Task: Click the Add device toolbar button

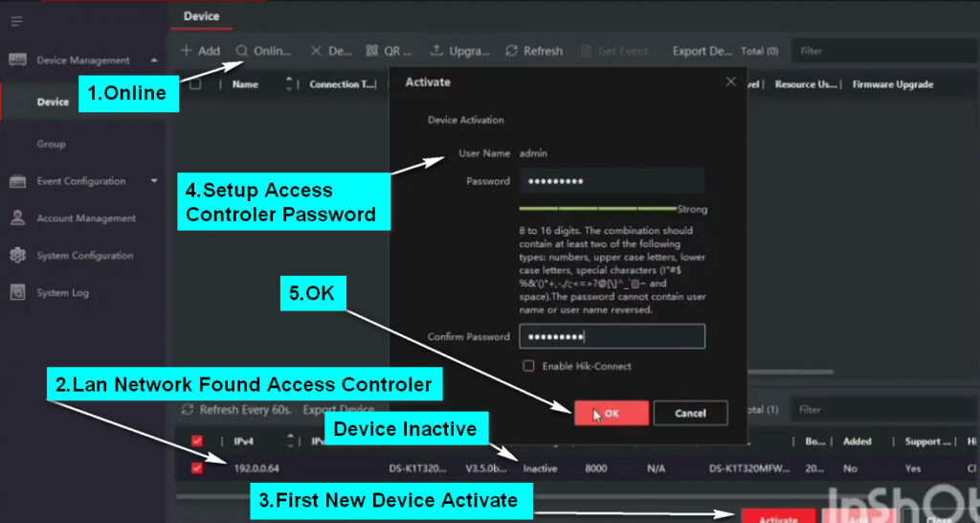Action: click(x=200, y=52)
